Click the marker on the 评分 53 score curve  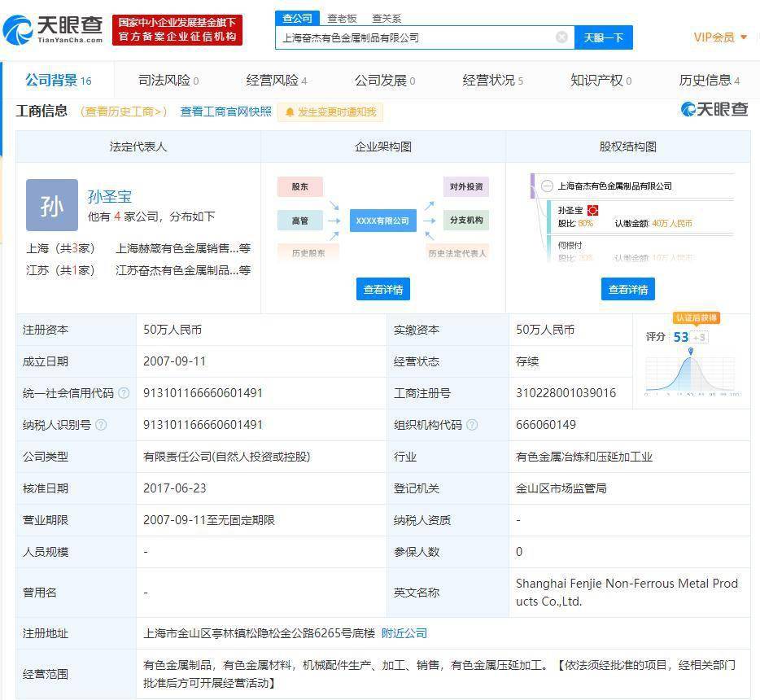[691, 352]
